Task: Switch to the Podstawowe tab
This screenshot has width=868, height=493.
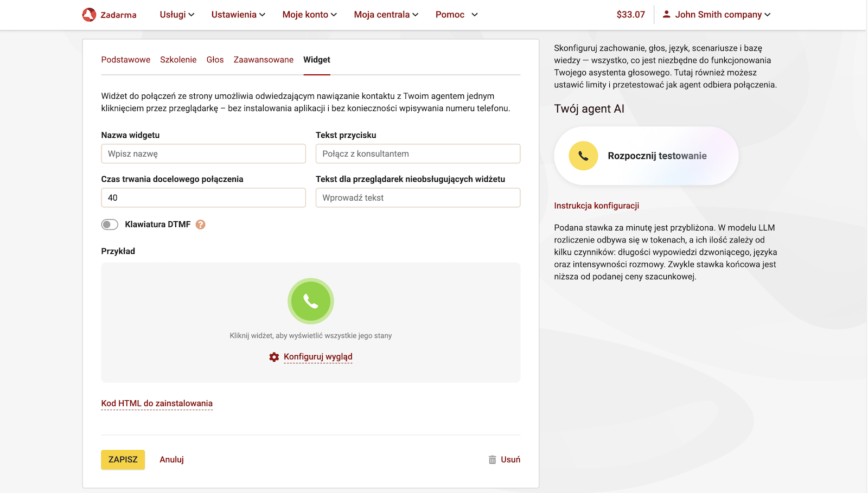Action: 125,60
